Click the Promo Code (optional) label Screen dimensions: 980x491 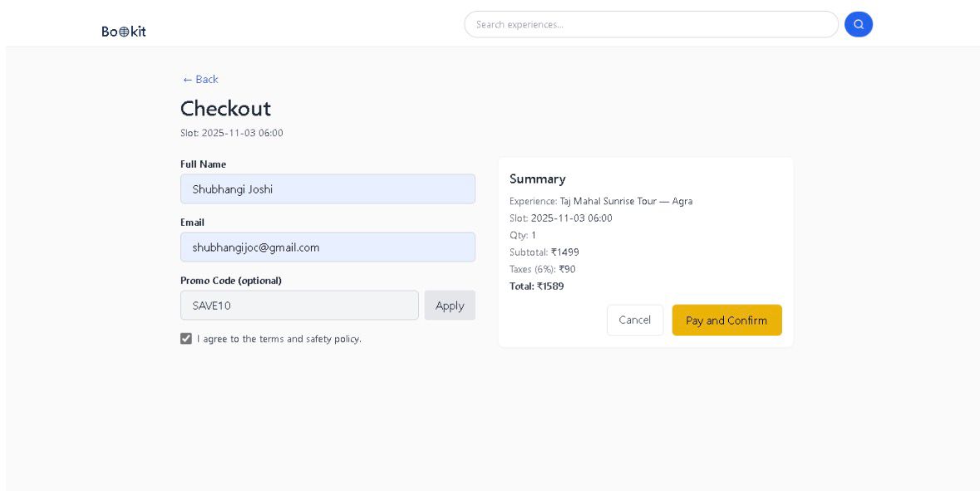tap(230, 281)
